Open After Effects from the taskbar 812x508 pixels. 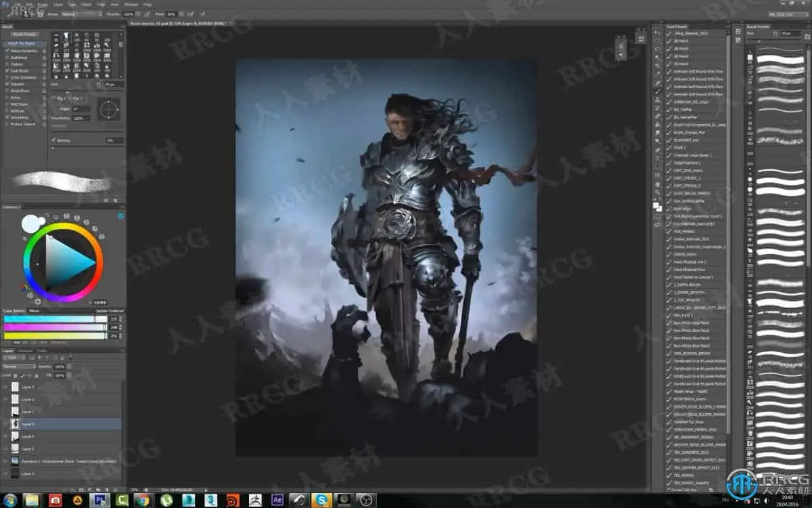[x=277, y=500]
